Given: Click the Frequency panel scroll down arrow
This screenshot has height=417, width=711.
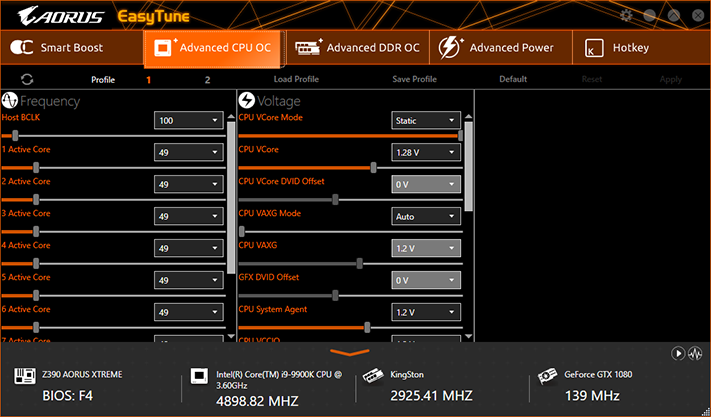Looking at the screenshot, I should [231, 336].
